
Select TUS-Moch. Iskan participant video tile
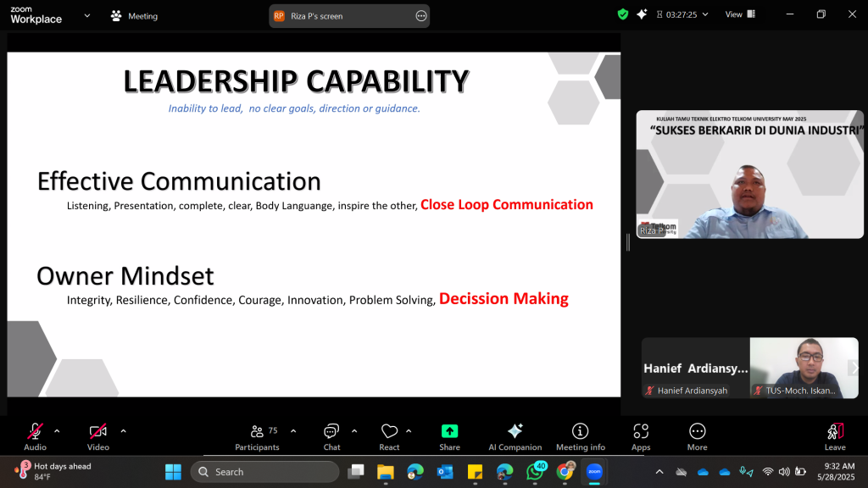[804, 368]
